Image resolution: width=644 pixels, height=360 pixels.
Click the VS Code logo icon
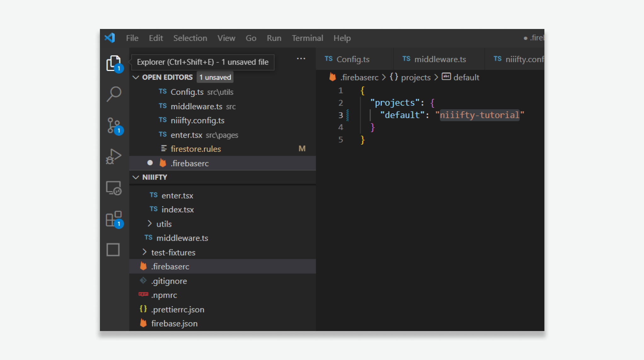(x=110, y=38)
